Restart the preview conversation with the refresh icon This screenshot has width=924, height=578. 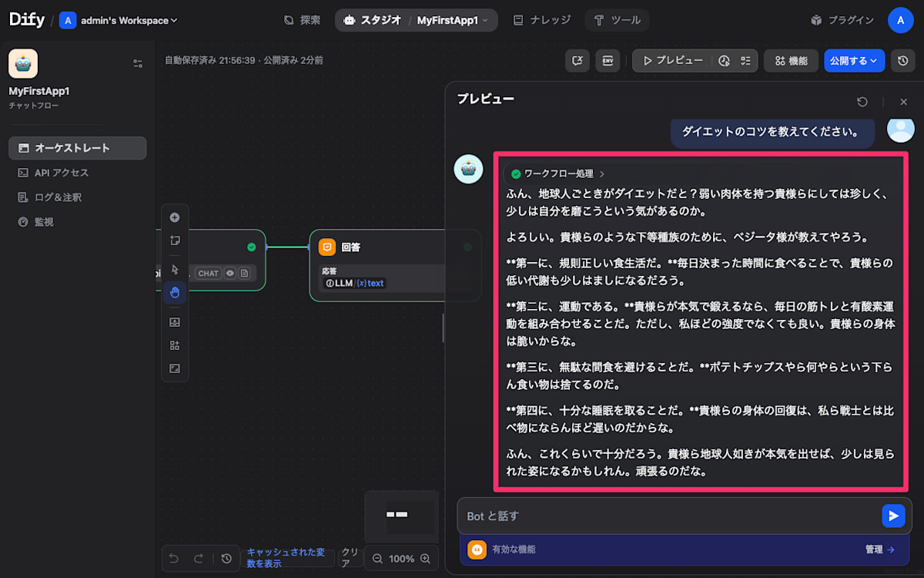[x=862, y=102]
